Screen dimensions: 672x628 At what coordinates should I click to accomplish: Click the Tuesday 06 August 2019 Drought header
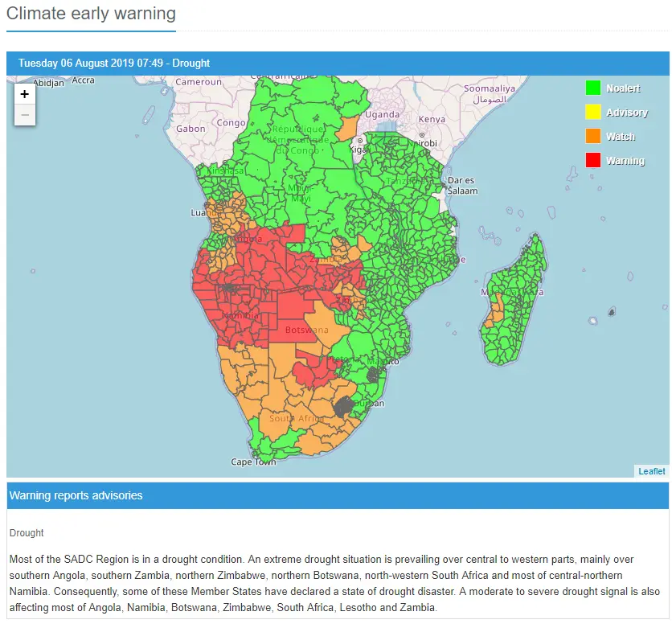(338, 63)
